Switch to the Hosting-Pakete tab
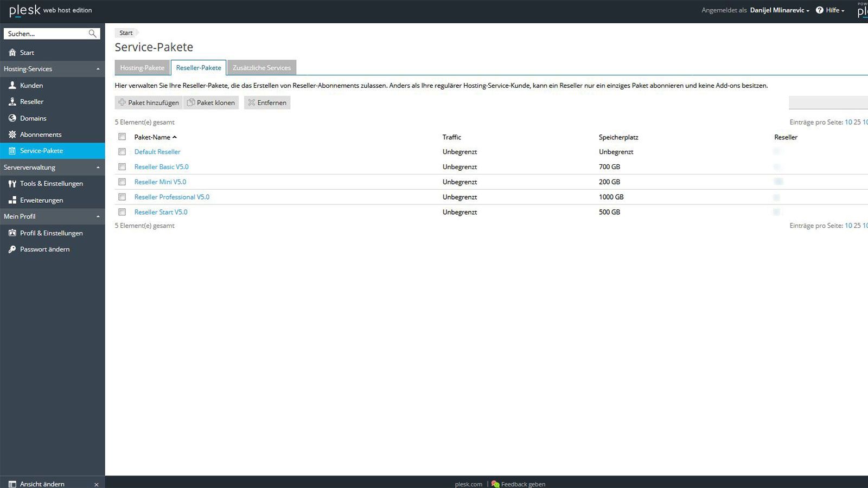 click(x=142, y=67)
